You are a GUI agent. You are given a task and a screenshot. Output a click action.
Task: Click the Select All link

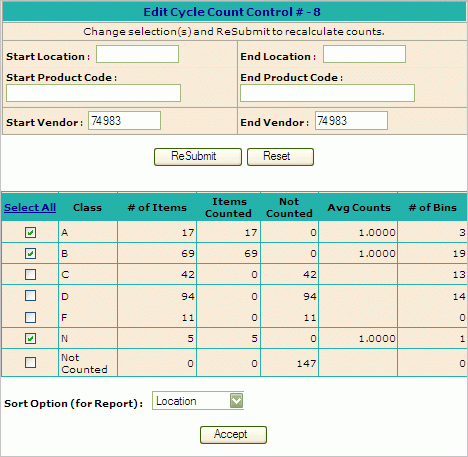tap(30, 207)
